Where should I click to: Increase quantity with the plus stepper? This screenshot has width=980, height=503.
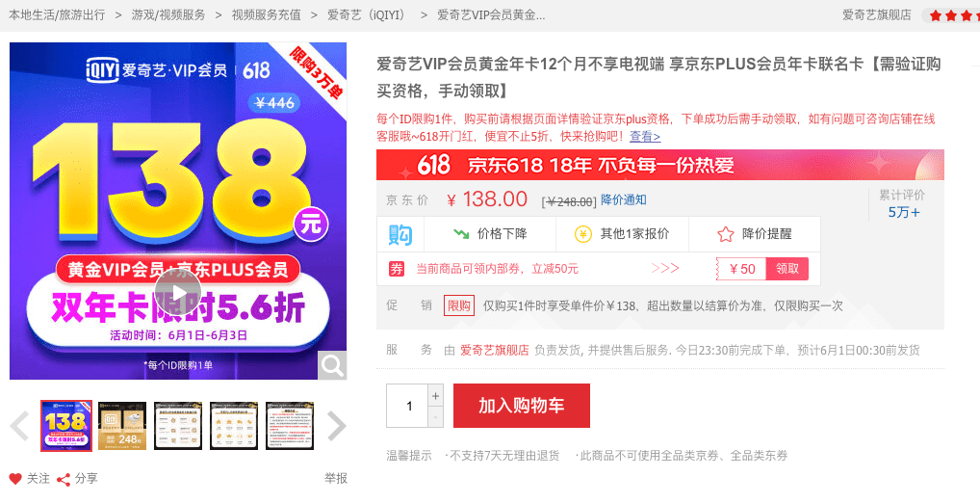coord(436,395)
